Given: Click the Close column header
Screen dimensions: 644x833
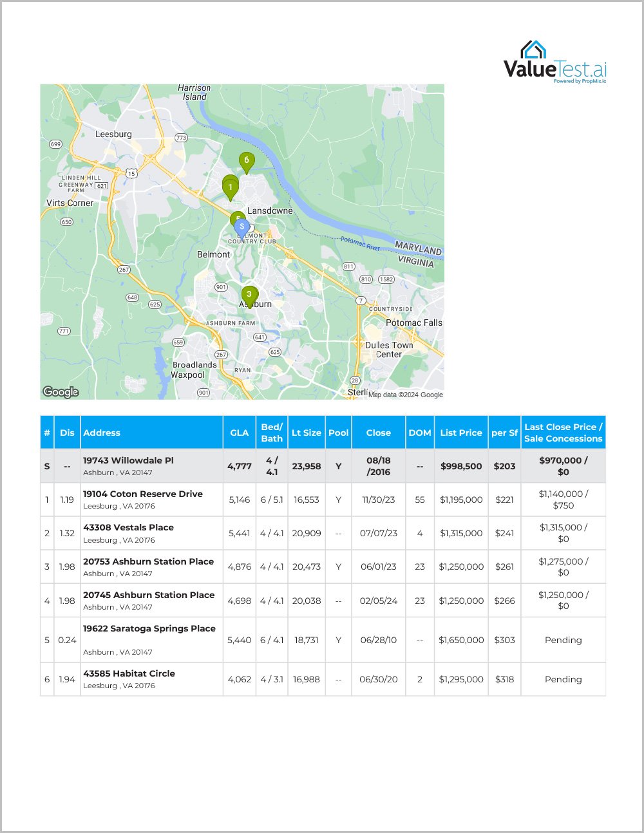Looking at the screenshot, I should click(x=379, y=433).
